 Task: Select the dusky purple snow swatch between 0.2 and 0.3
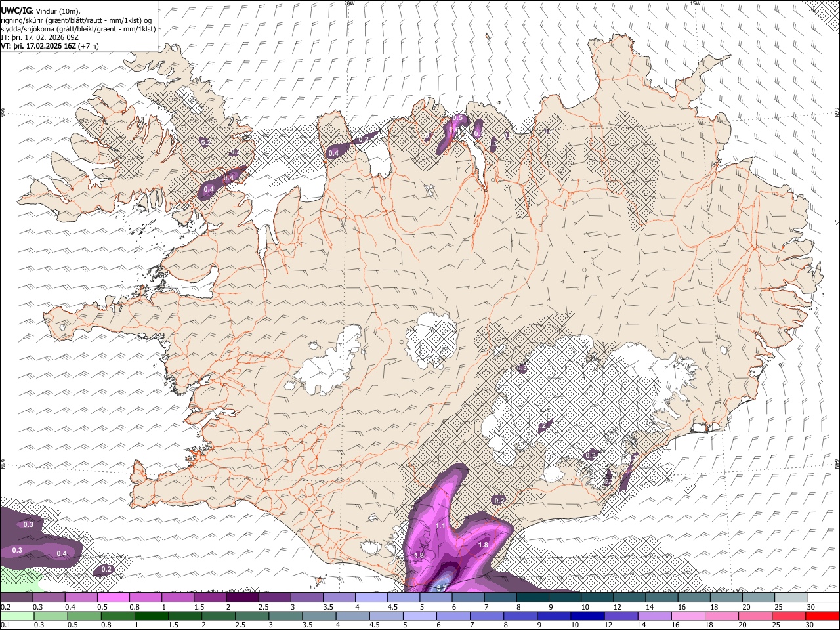pyautogui.click(x=17, y=598)
